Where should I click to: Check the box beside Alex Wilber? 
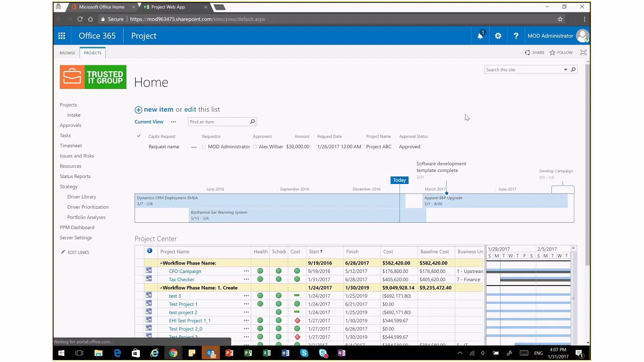point(255,147)
